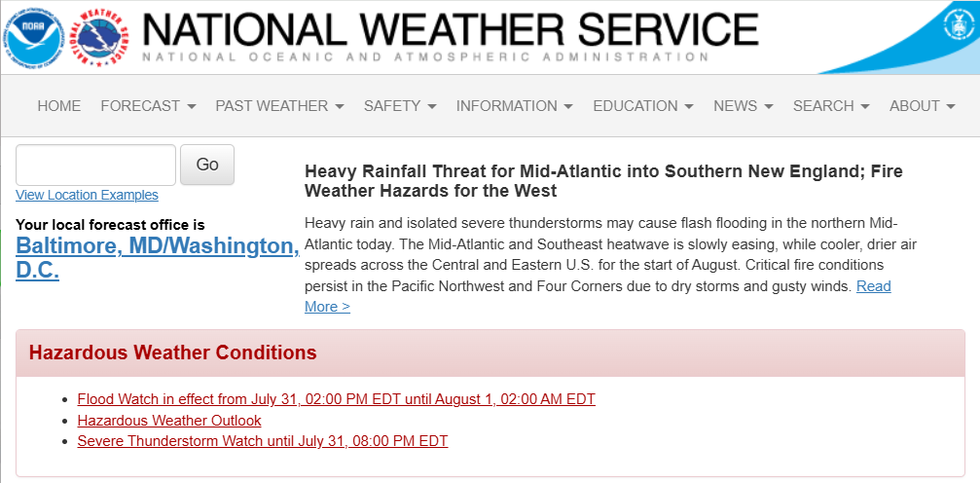This screenshot has height=483, width=980.
Task: Expand the INFORMATION dropdown menu
Action: (514, 106)
